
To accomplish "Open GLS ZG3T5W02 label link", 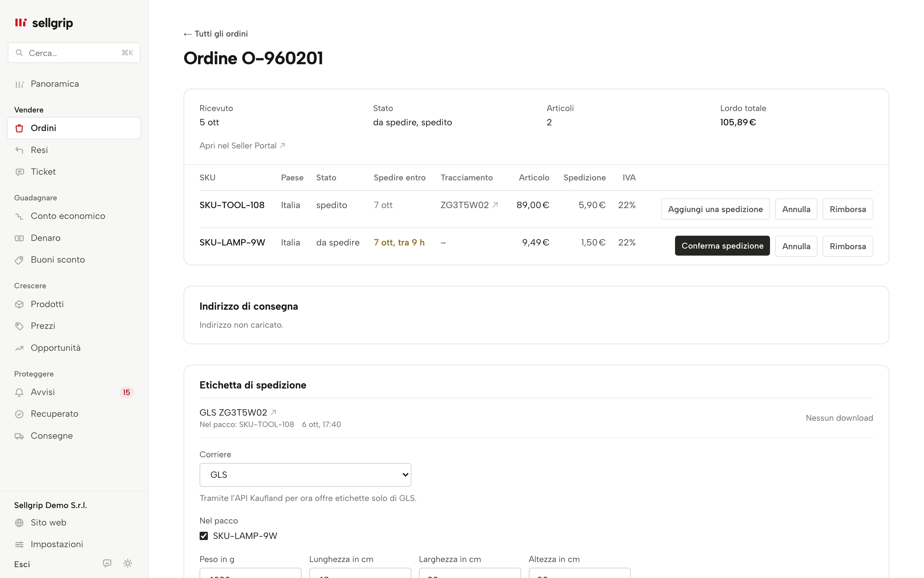I will pos(238,412).
